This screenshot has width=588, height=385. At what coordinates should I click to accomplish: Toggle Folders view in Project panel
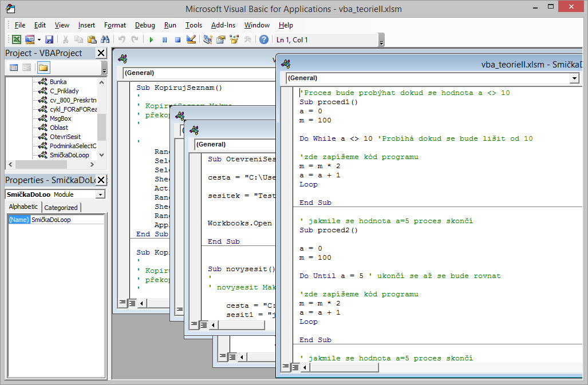pyautogui.click(x=44, y=68)
